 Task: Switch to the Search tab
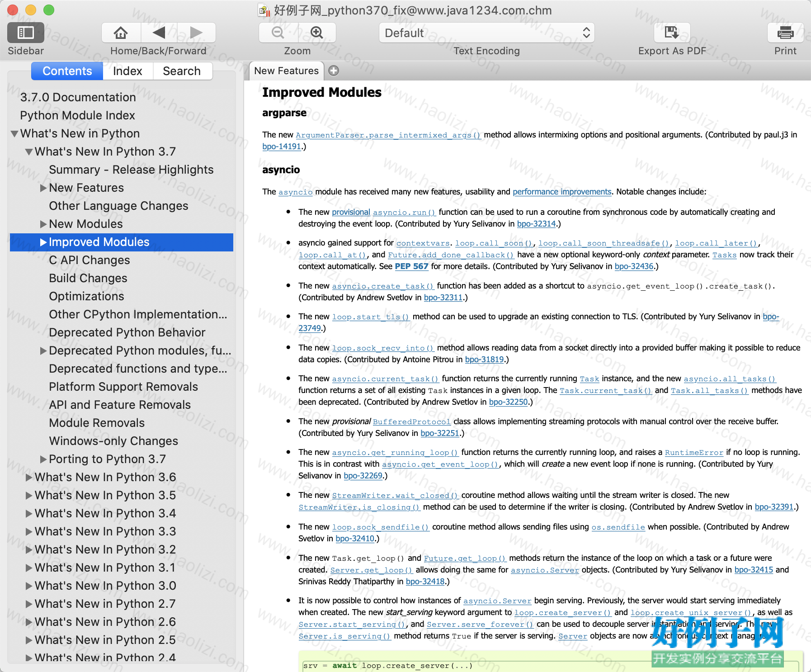(x=182, y=71)
